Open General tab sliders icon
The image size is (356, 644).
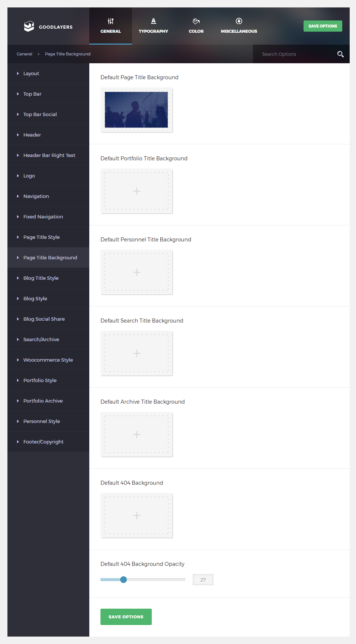pos(110,21)
